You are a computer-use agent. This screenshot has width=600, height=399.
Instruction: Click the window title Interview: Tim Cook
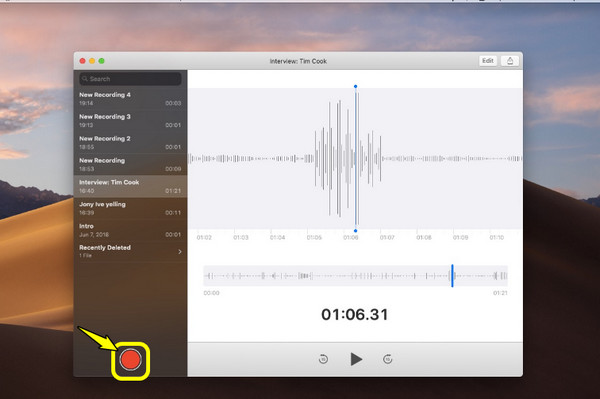(x=298, y=61)
